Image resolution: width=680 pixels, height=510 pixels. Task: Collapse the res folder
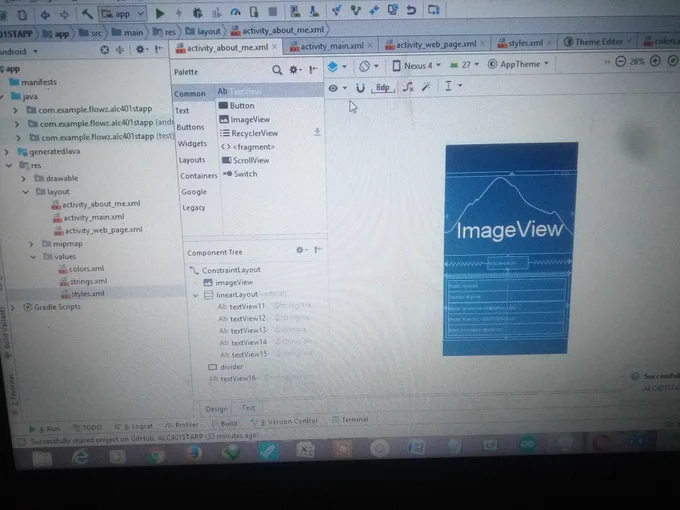(9, 165)
